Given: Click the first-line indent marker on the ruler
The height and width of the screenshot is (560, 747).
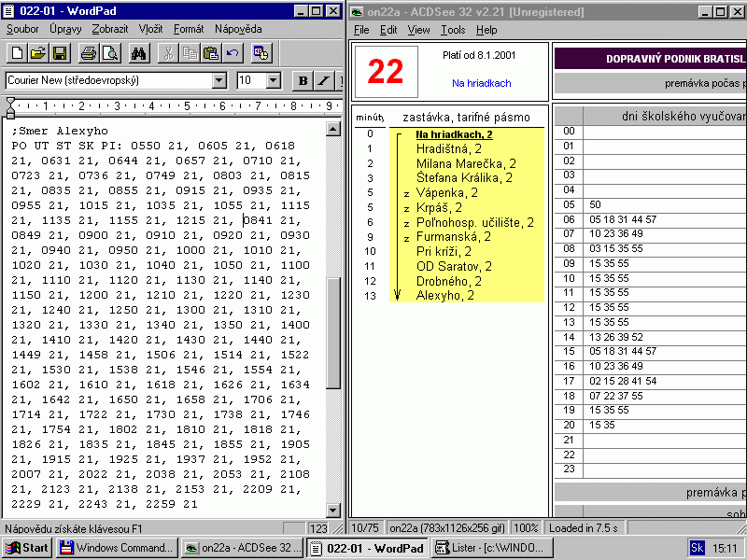Looking at the screenshot, I should tap(10, 102).
